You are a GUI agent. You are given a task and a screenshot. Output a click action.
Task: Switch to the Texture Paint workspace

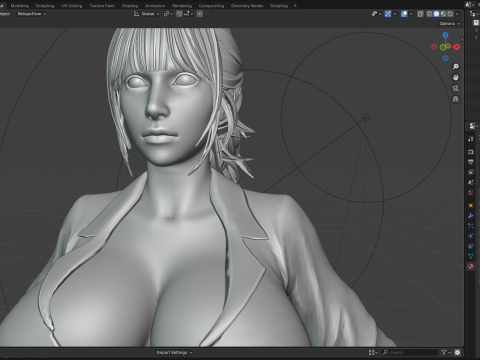(102, 6)
